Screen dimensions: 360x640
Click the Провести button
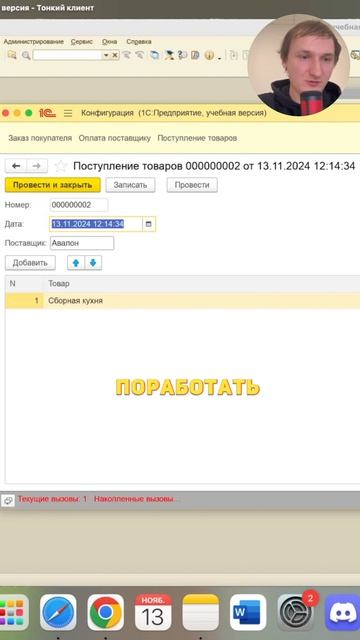192,185
